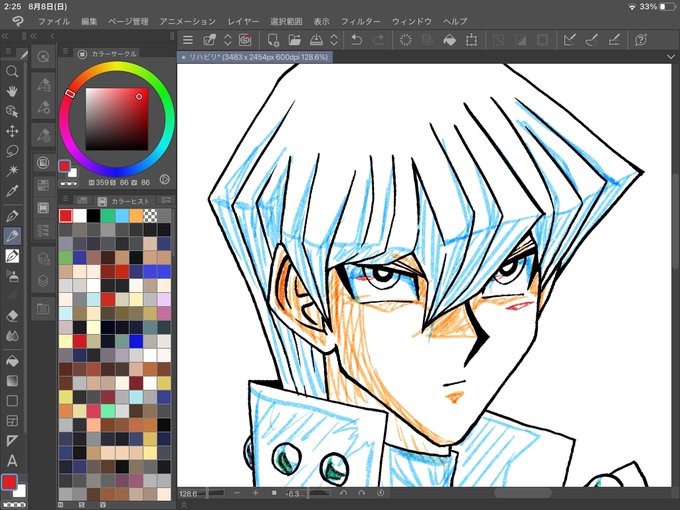Select the Zoom magnifier tool

point(12,72)
